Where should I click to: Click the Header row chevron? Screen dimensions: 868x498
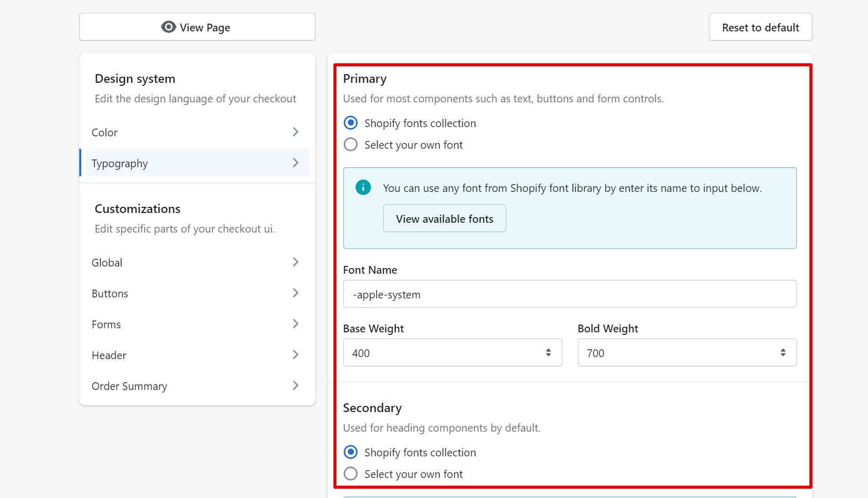tap(295, 354)
